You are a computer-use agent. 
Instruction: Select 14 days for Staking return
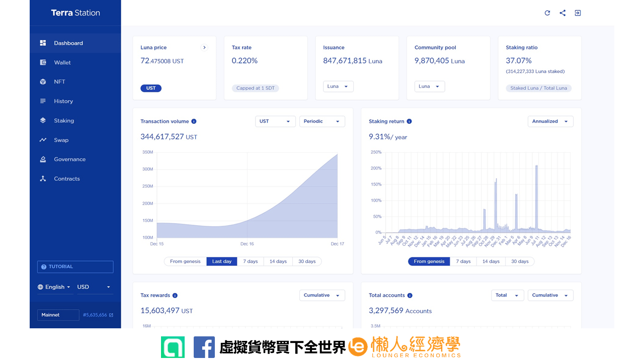pos(491,261)
